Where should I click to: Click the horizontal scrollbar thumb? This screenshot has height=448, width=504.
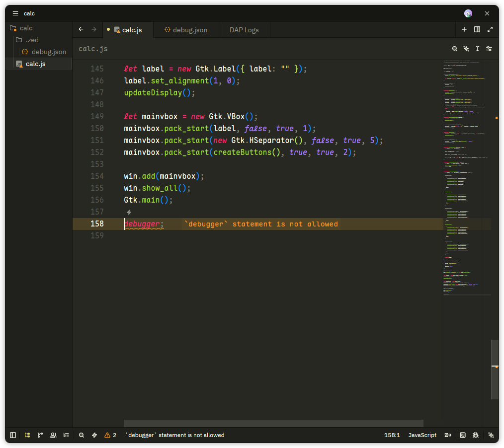point(273,423)
